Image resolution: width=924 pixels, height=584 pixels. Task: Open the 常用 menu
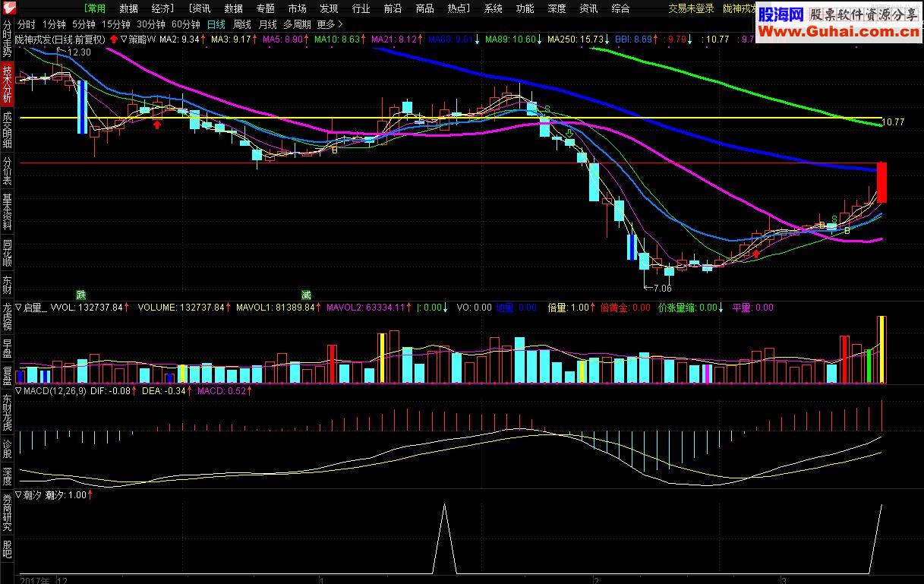(95, 9)
